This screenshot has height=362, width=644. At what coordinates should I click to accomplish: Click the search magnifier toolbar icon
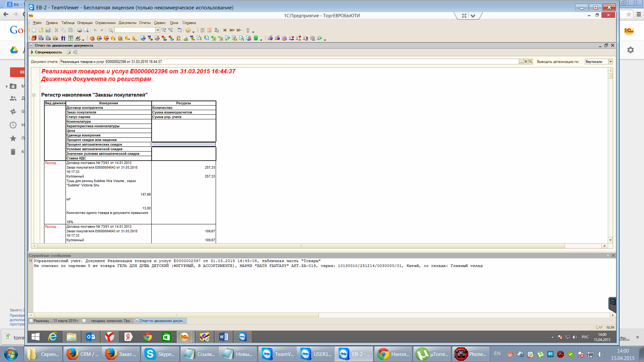tap(111, 30)
